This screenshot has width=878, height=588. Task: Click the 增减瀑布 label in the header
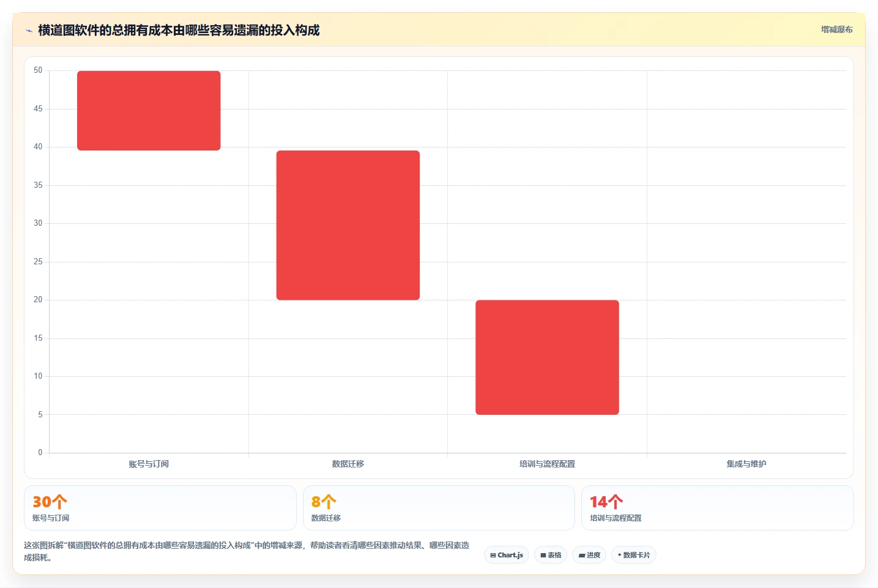836,29
